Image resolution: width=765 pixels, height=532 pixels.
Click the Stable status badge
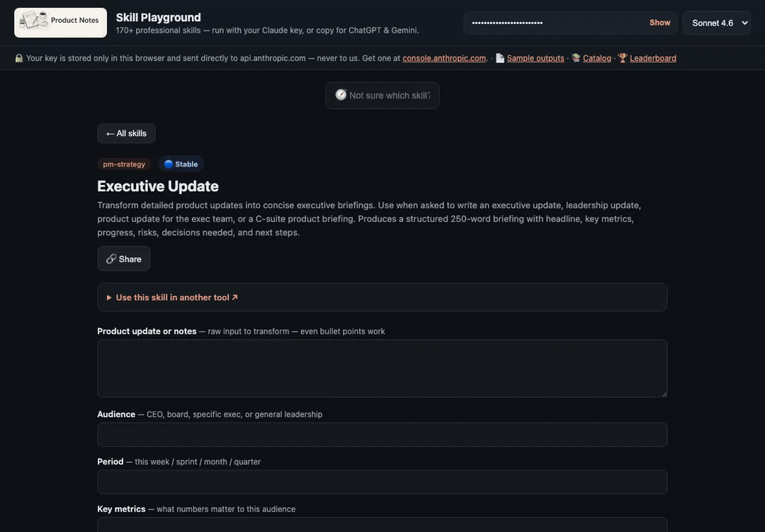pyautogui.click(x=181, y=164)
